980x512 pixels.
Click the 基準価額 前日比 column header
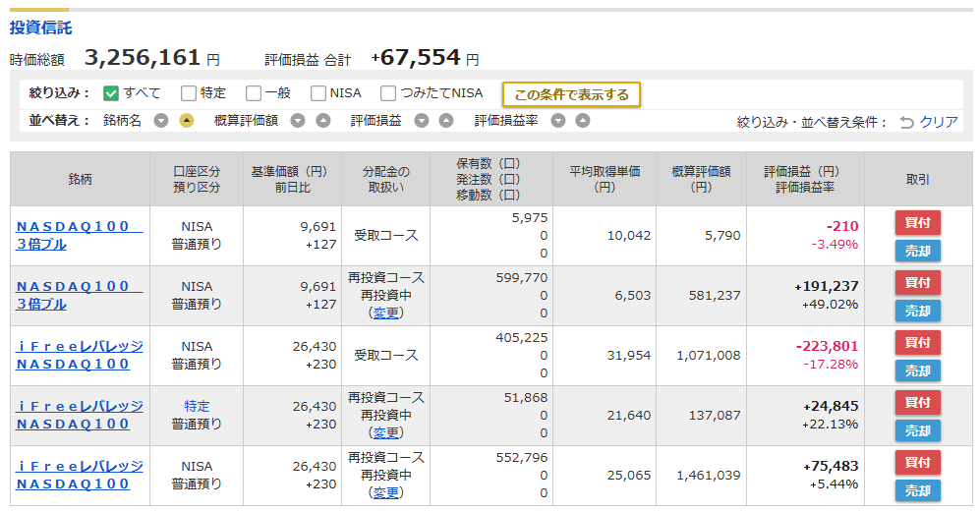[293, 180]
